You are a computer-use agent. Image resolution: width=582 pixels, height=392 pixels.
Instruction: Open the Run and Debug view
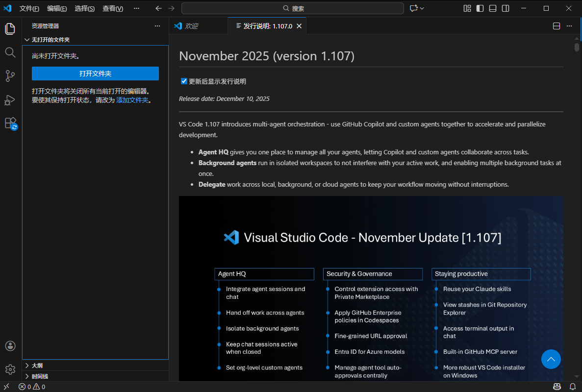[x=10, y=100]
